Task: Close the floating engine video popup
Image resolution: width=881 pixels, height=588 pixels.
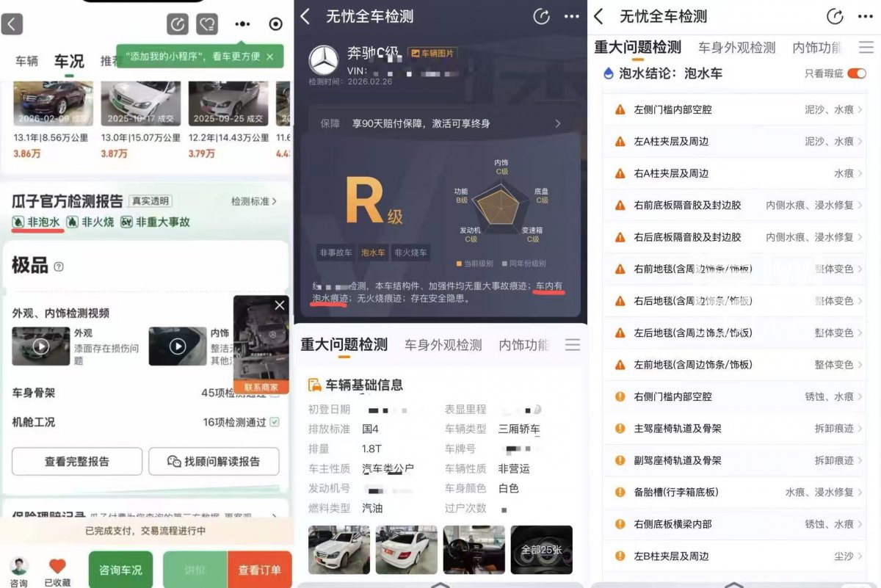Action: 279,305
